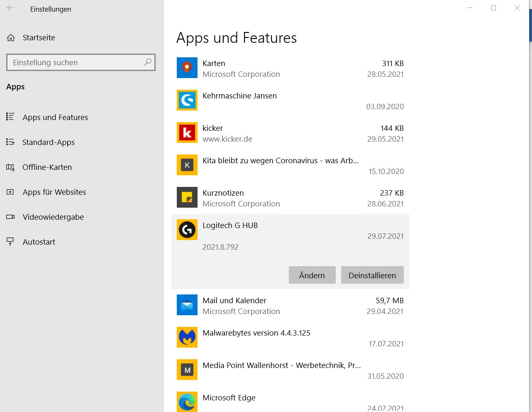
Task: Select the kicker app entry name
Action: click(x=212, y=128)
